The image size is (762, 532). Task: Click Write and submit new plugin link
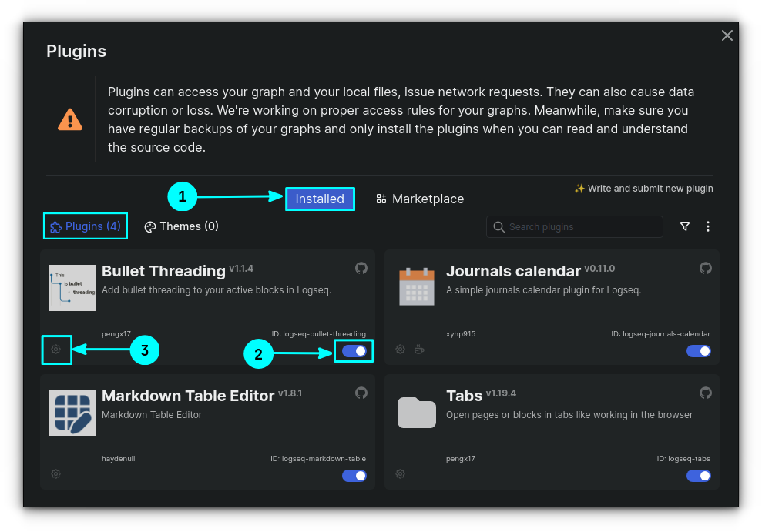click(643, 189)
